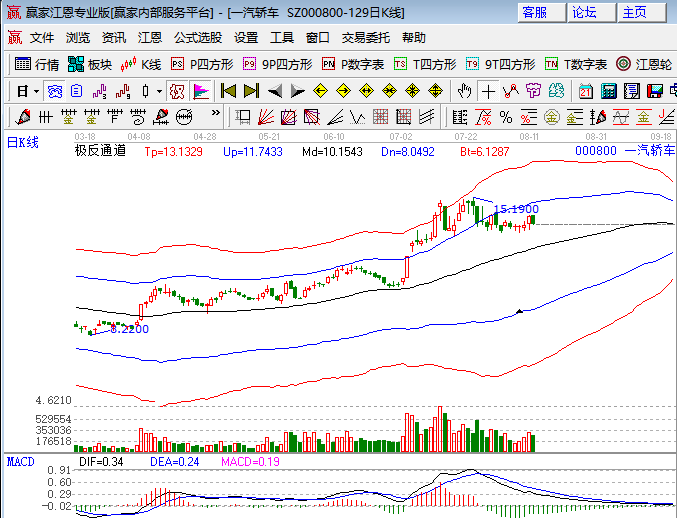Click the sine wave between red lines icon

[621, 117]
